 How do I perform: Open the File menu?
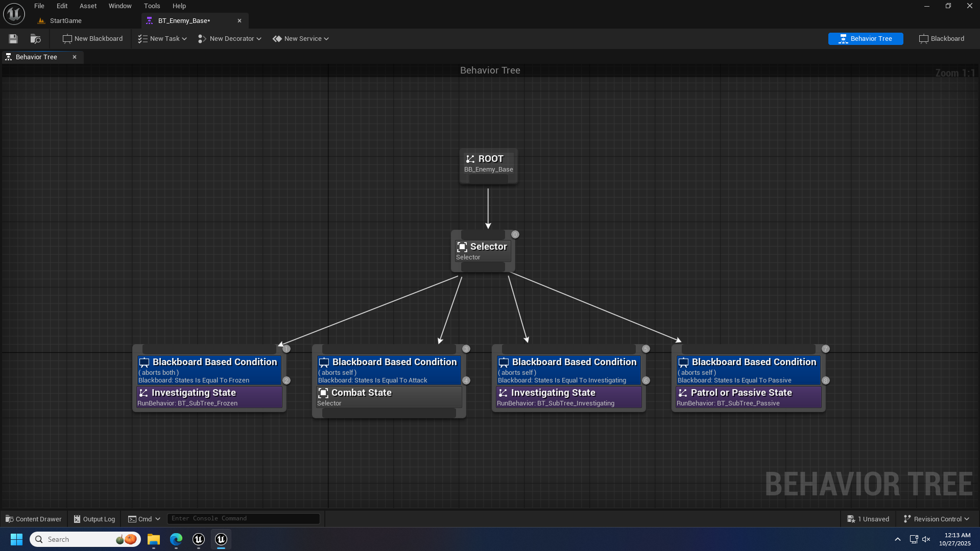(39, 6)
